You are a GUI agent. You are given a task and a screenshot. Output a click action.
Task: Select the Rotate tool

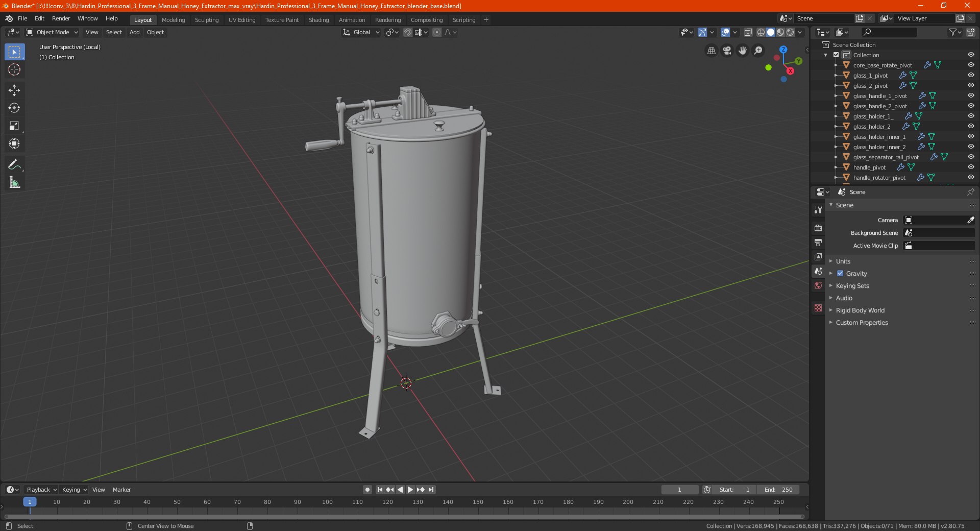[x=14, y=108]
